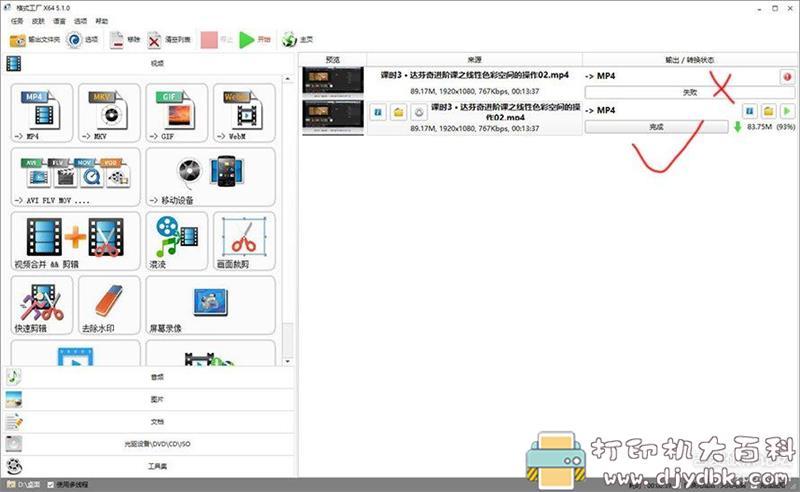Open the 皮肤 skin menu
Image resolution: width=800 pixels, height=492 pixels.
click(x=38, y=21)
